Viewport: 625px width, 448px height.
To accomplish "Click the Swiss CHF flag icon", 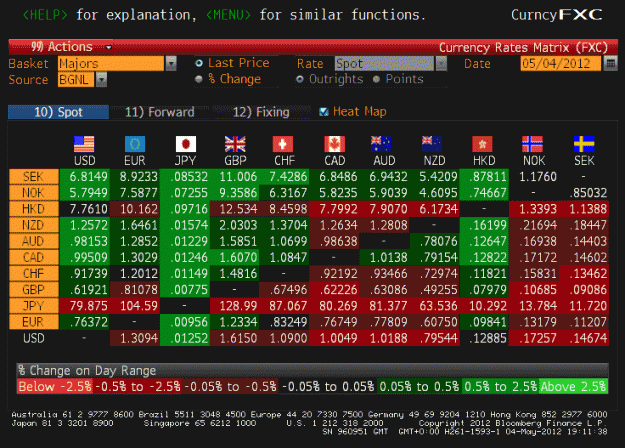I will (x=283, y=144).
